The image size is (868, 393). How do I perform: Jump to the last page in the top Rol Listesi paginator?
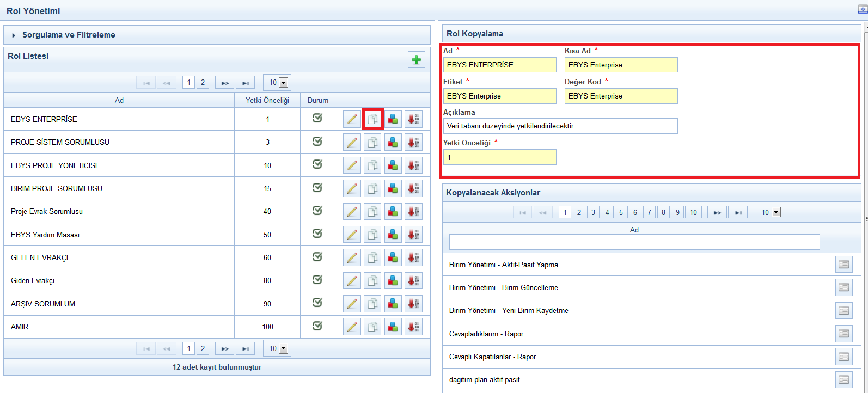[x=246, y=83]
